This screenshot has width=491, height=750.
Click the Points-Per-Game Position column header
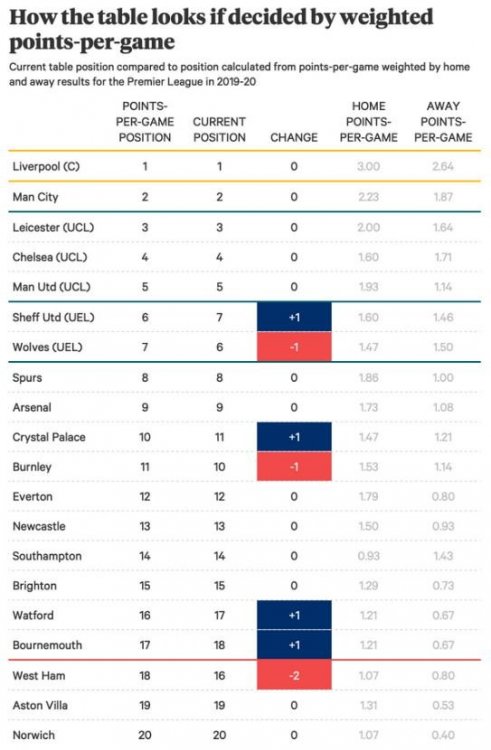[x=145, y=122]
